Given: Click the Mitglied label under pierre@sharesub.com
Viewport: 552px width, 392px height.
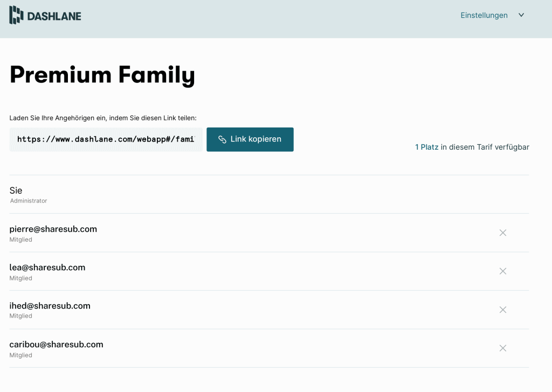Looking at the screenshot, I should click(x=21, y=240).
